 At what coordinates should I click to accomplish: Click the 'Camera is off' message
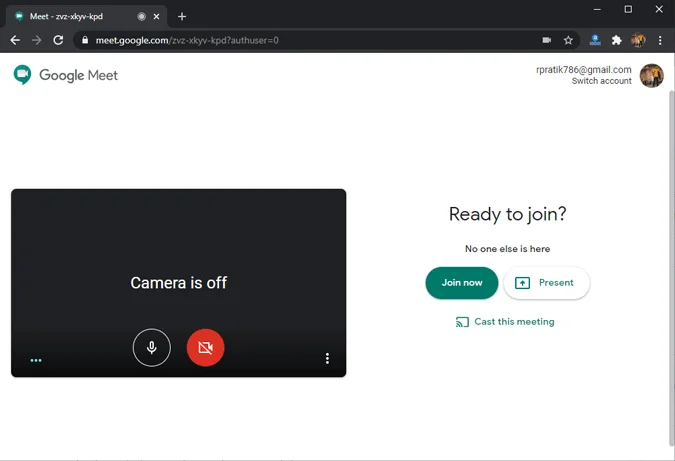(179, 283)
